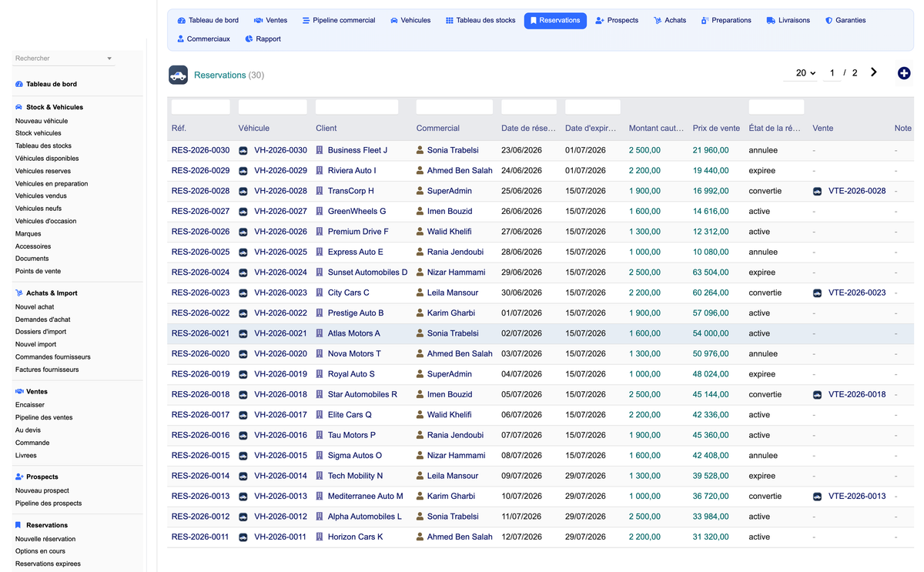Image resolution: width=924 pixels, height=572 pixels.
Task: Open reservation RES-2026-0030
Action: [200, 150]
